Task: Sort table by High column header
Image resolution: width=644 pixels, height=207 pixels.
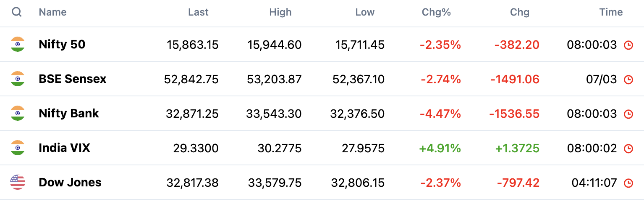Action: pos(280,12)
